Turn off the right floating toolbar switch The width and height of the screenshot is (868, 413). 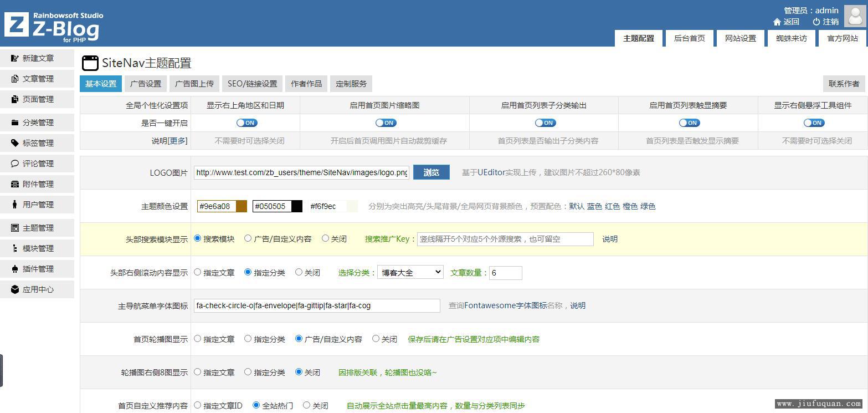(814, 123)
